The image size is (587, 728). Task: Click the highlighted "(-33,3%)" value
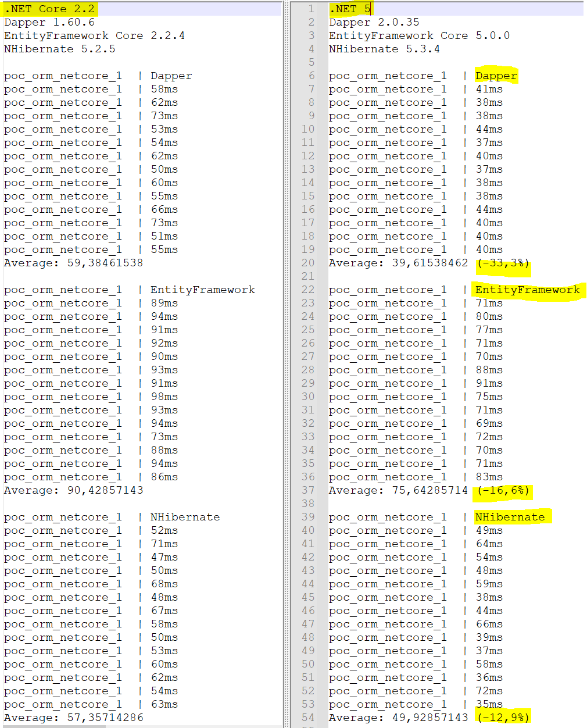(x=503, y=263)
